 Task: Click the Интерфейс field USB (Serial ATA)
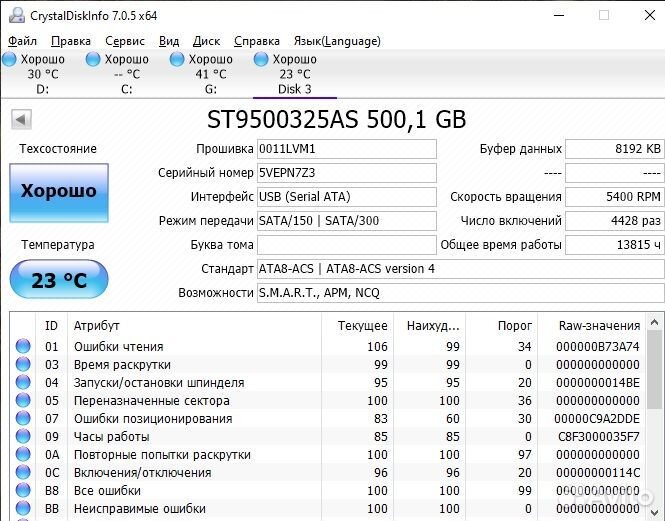tap(346, 197)
